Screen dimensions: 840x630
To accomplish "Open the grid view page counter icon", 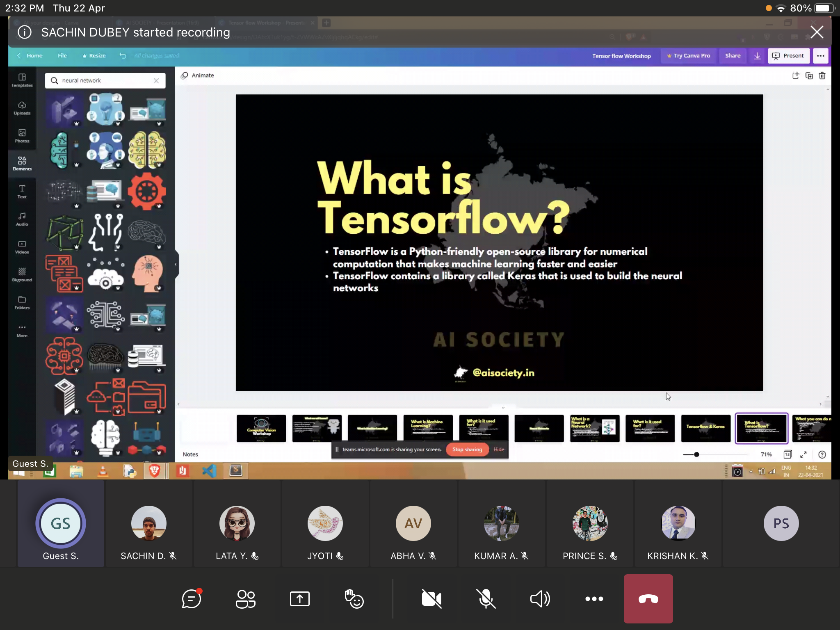I will pos(787,454).
